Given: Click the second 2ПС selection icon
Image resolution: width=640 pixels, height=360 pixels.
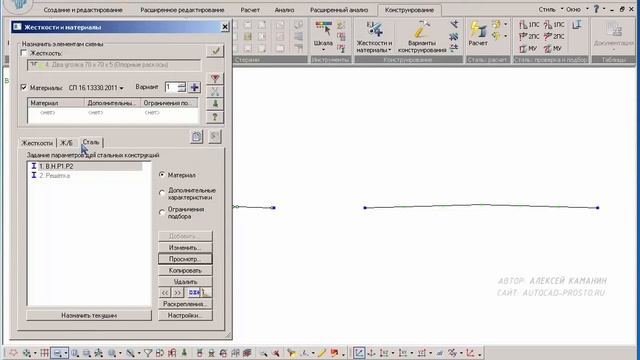Looking at the screenshot, I should pos(554,37).
